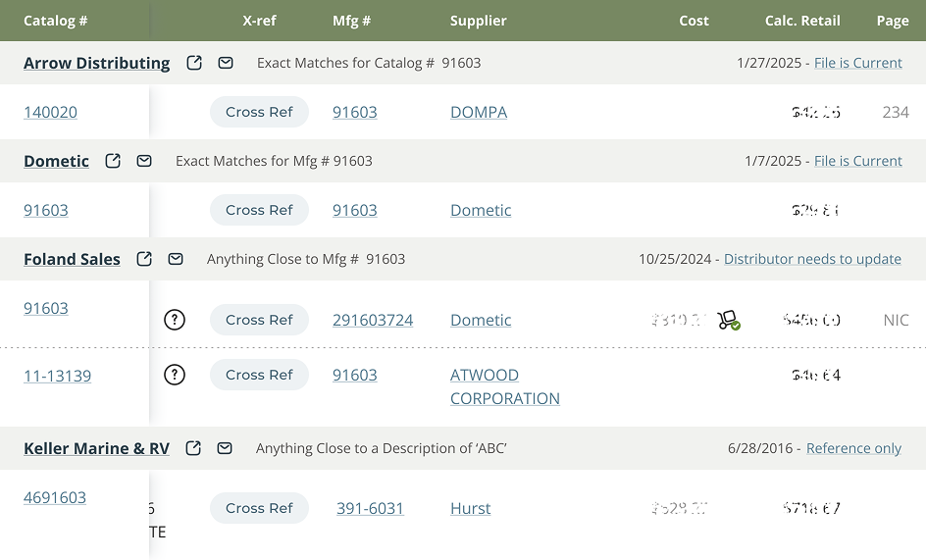This screenshot has width=926, height=560.
Task: Click email icon next to Foland Sales
Action: point(176,259)
